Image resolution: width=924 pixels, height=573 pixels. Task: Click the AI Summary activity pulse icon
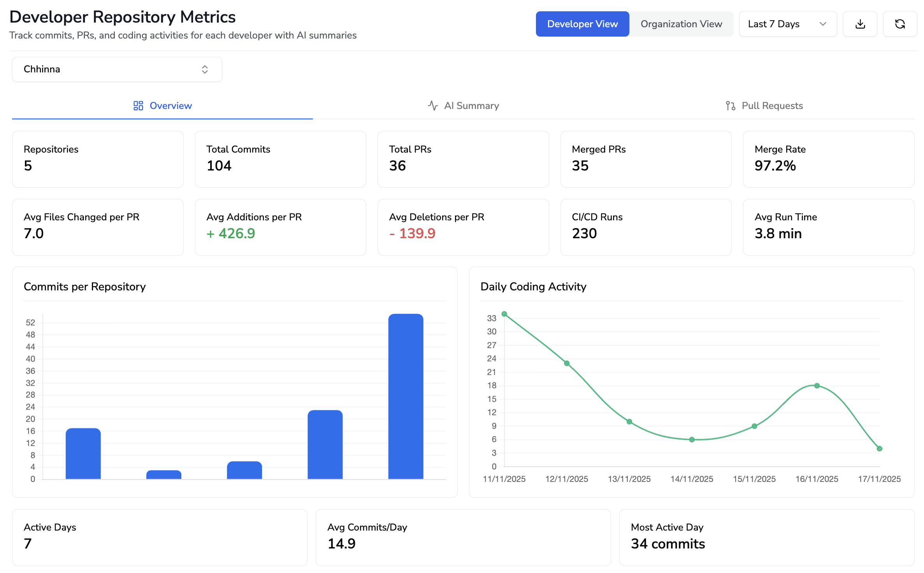pos(433,106)
